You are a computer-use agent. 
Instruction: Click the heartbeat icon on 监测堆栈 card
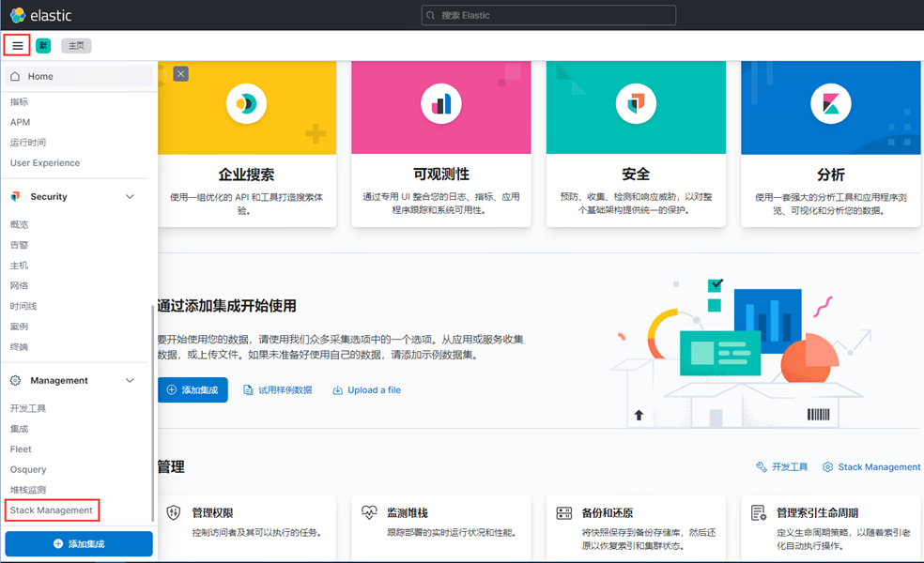click(369, 513)
